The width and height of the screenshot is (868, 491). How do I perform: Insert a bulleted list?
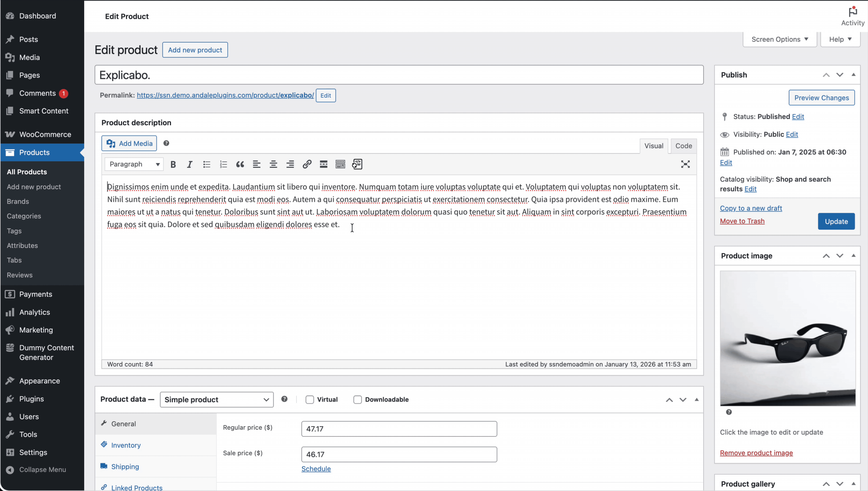point(206,164)
